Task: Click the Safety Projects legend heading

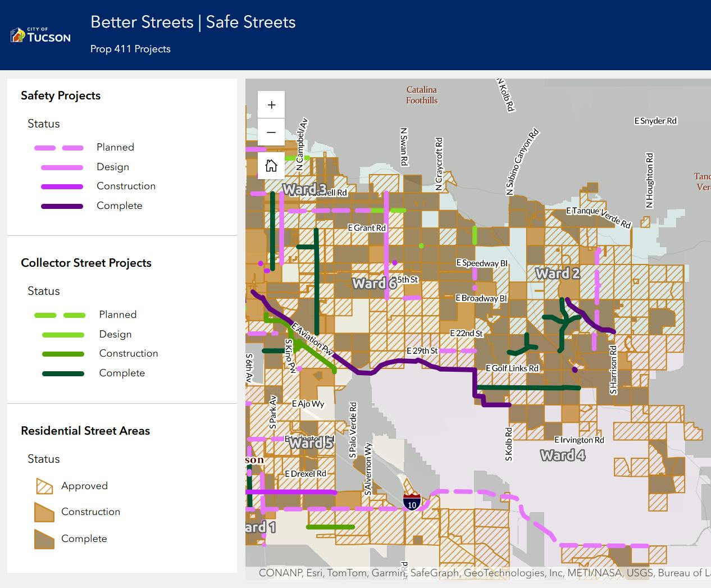Action: tap(61, 95)
